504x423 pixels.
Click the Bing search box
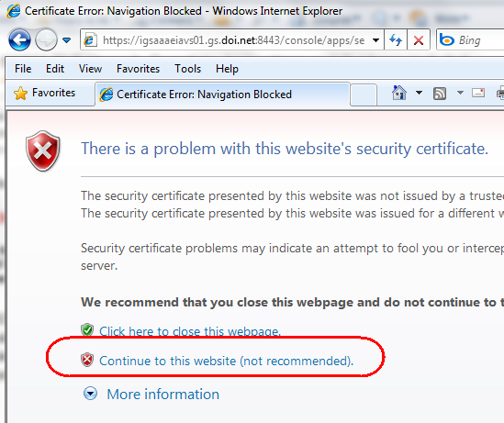click(470, 40)
